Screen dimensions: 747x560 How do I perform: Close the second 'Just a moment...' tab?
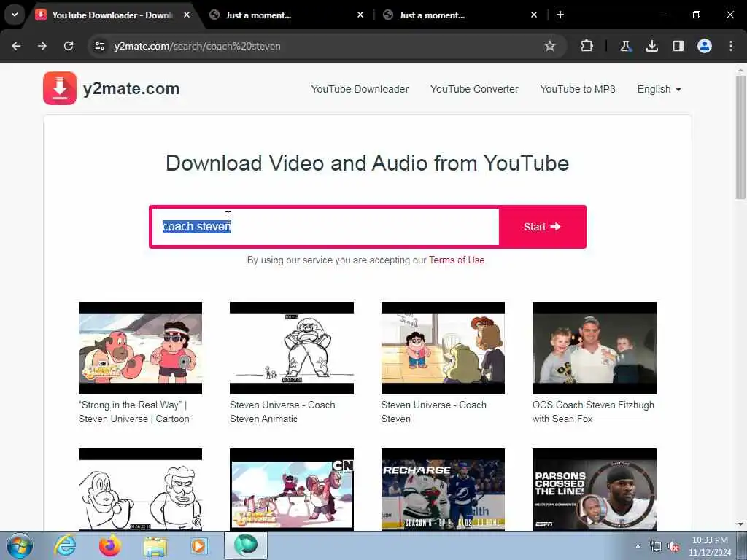pyautogui.click(x=534, y=15)
